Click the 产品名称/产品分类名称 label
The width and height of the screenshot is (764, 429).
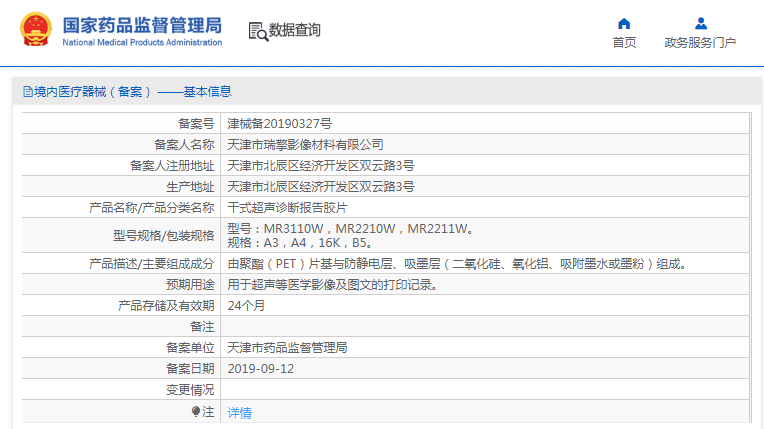(x=152, y=208)
